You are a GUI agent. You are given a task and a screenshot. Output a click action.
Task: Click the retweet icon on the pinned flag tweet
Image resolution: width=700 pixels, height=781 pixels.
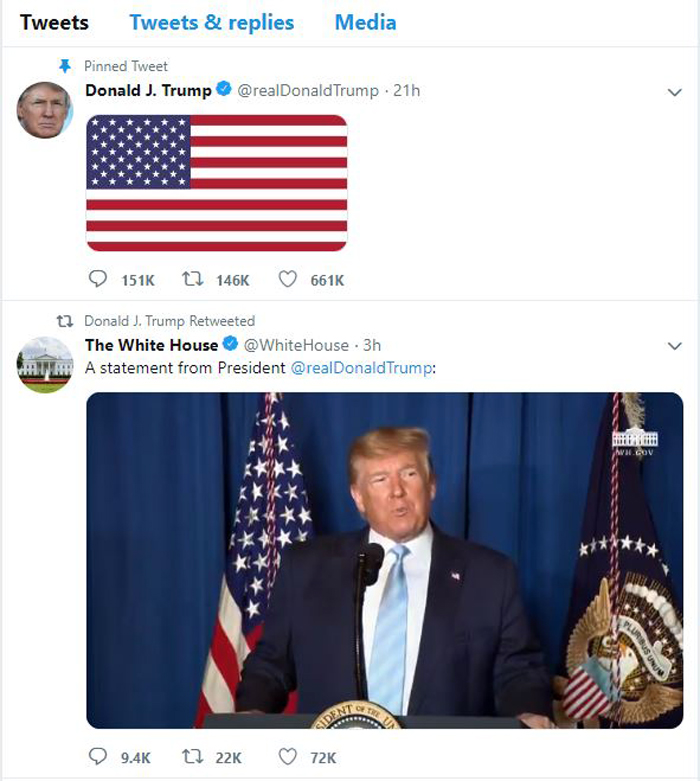tap(192, 279)
